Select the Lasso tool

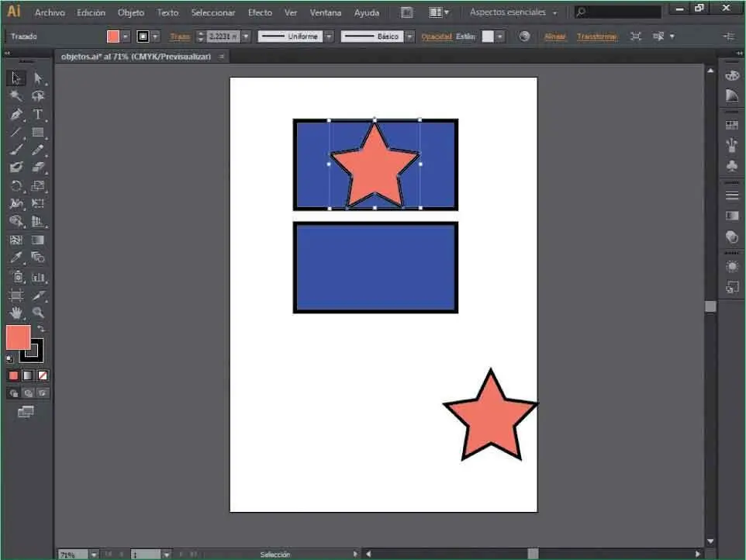point(38,95)
